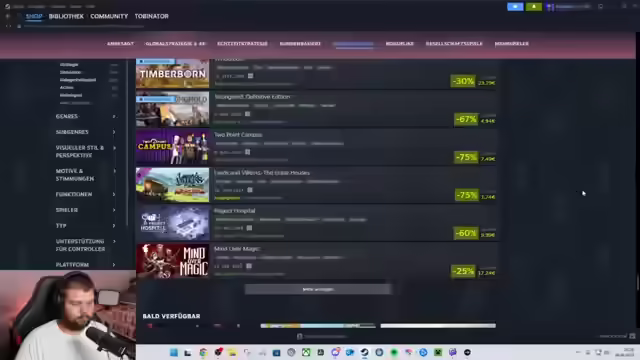Expand the SUBGENRES filter section
The height and width of the screenshot is (360, 640).
pyautogui.click(x=85, y=132)
